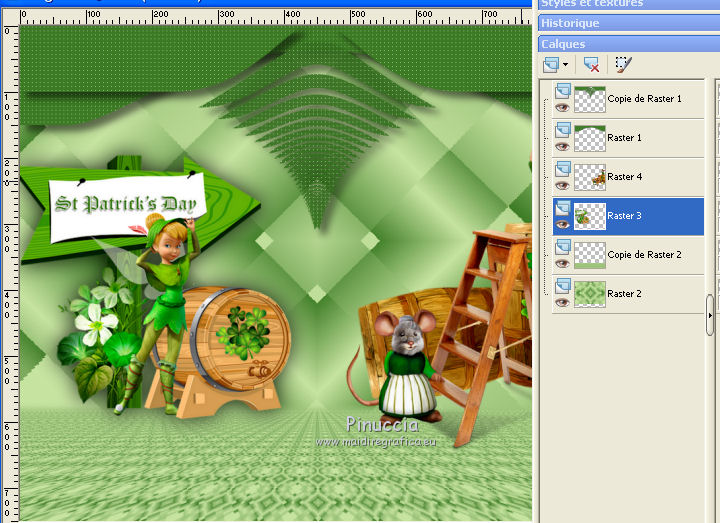Toggle visibility eye of Raster 2 layer
Viewport: 720px width, 523px height.
pyautogui.click(x=562, y=303)
